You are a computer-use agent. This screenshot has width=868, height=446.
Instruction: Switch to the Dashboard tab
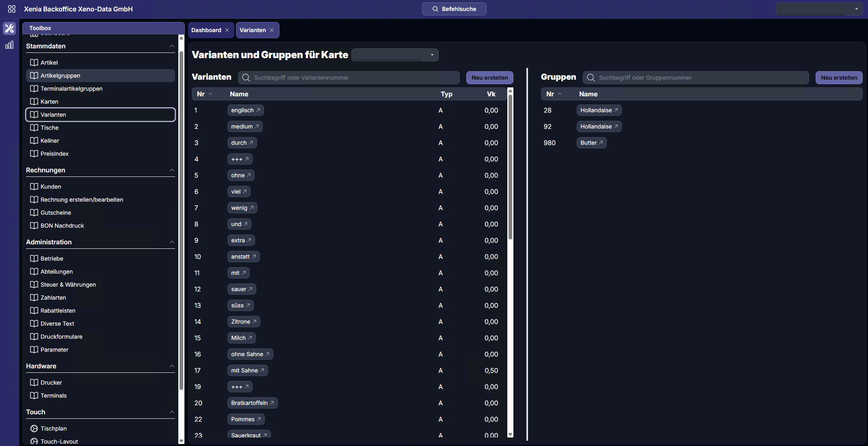(x=206, y=30)
